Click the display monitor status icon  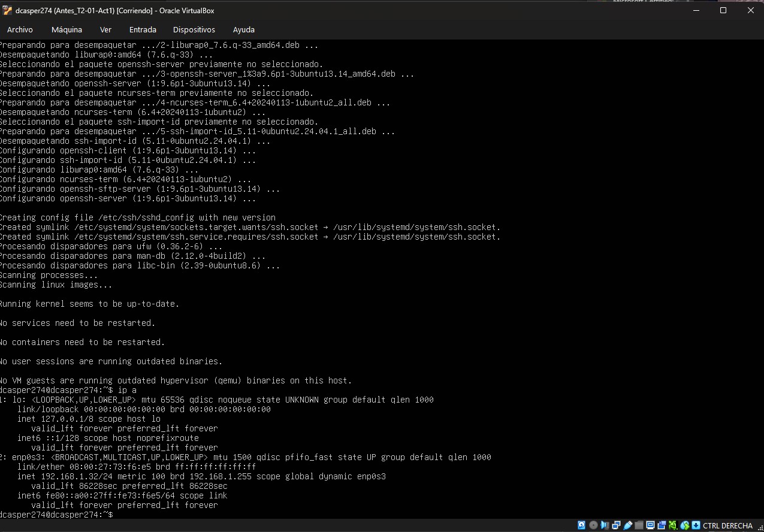point(650,525)
